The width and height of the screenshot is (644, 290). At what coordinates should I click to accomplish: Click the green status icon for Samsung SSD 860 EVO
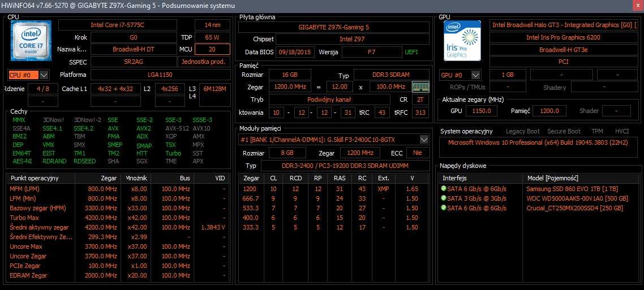coord(444,189)
